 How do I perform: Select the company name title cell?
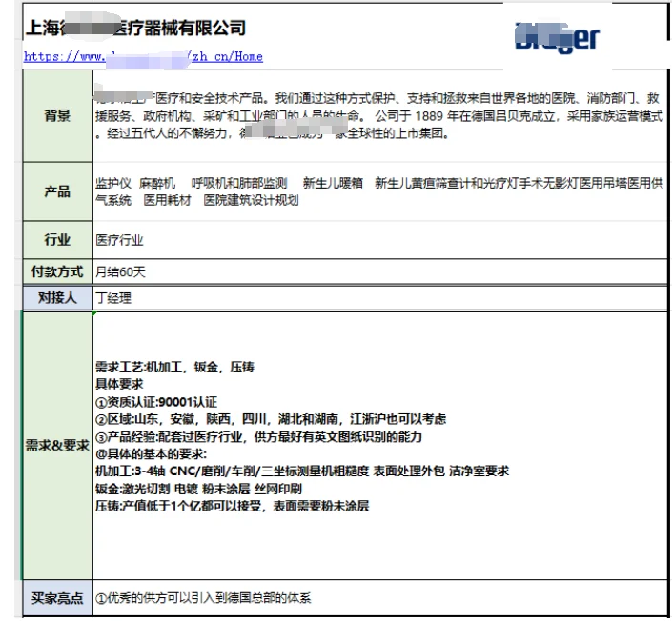[136, 29]
